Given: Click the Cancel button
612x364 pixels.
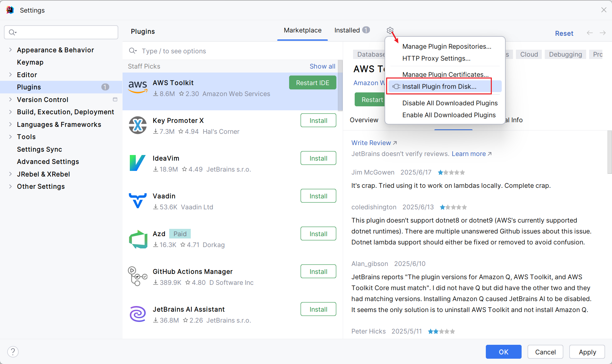Looking at the screenshot, I should (x=545, y=352).
